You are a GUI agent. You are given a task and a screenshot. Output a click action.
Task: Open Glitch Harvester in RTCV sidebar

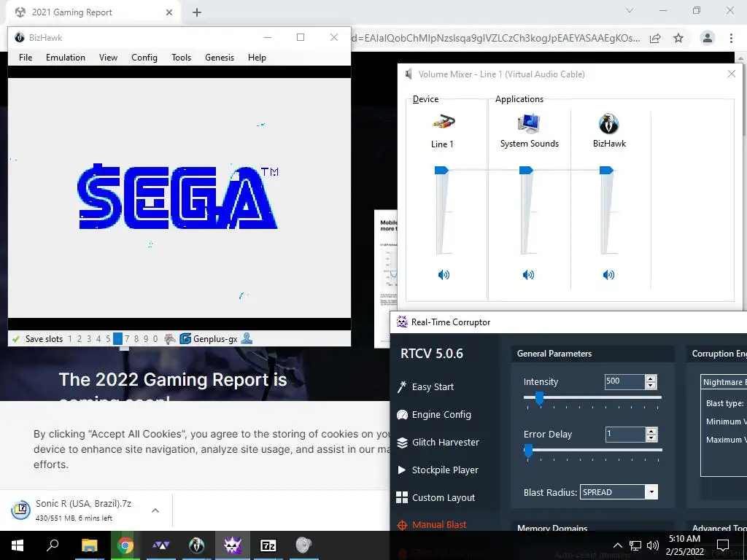(438, 442)
